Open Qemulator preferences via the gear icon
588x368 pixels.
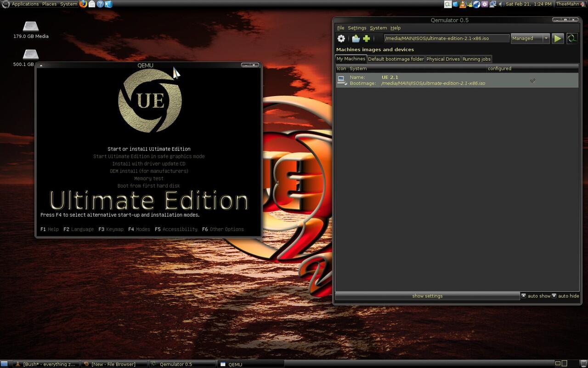(341, 38)
